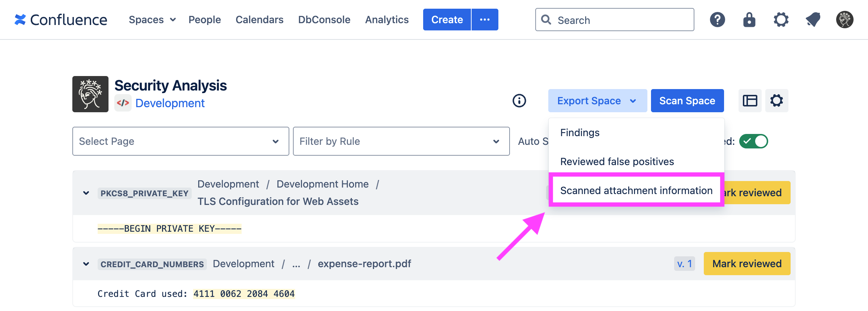Open user profile avatar menu
The width and height of the screenshot is (868, 311).
click(844, 20)
